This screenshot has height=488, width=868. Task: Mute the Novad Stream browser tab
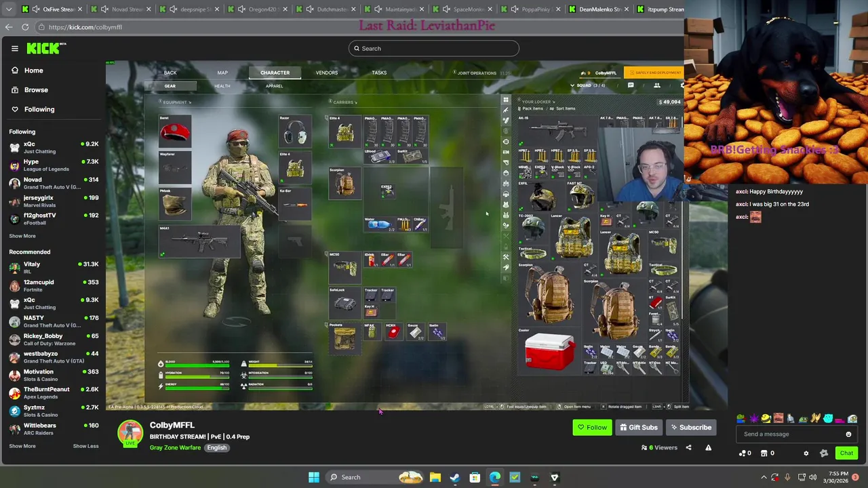tap(104, 9)
